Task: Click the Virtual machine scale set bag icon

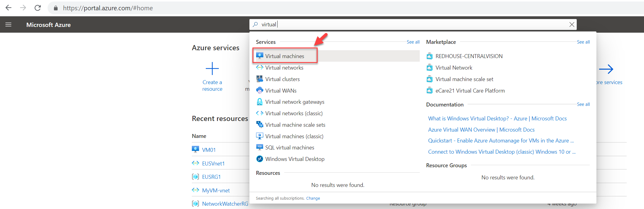Action: click(429, 79)
